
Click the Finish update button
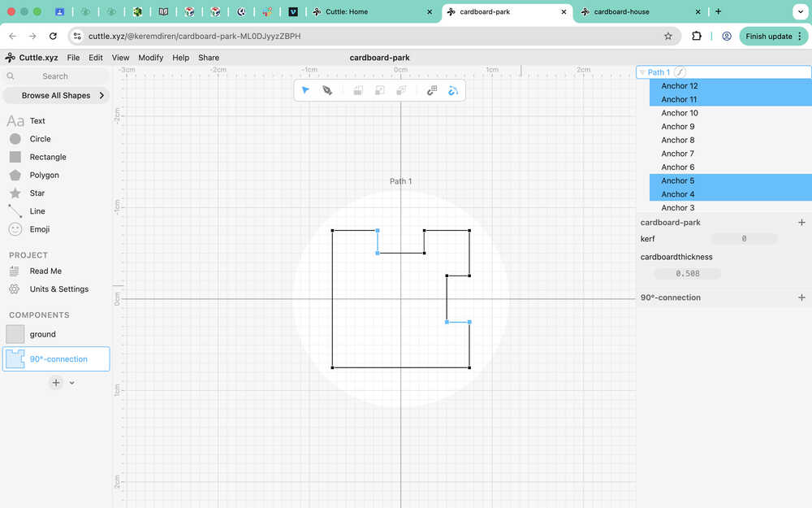[x=774, y=37]
